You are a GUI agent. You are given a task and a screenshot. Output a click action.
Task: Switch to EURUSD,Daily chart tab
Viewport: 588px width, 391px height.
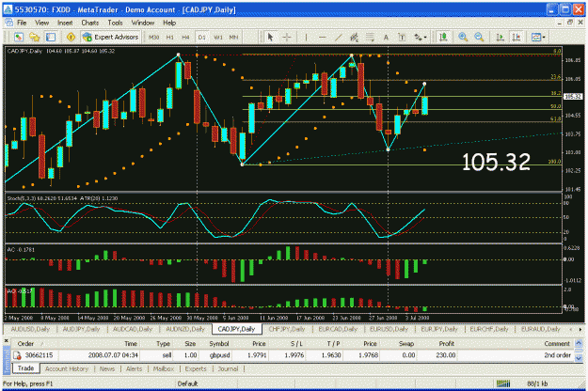(389, 329)
